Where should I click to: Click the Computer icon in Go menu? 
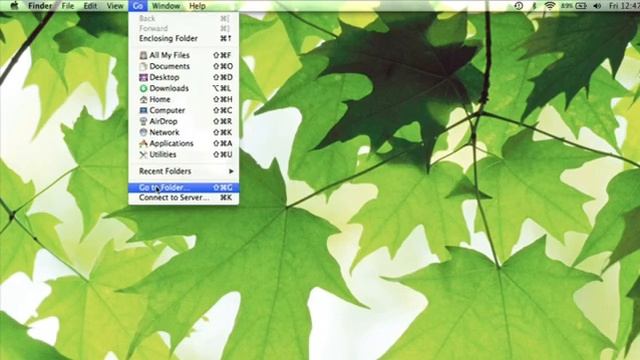143,110
